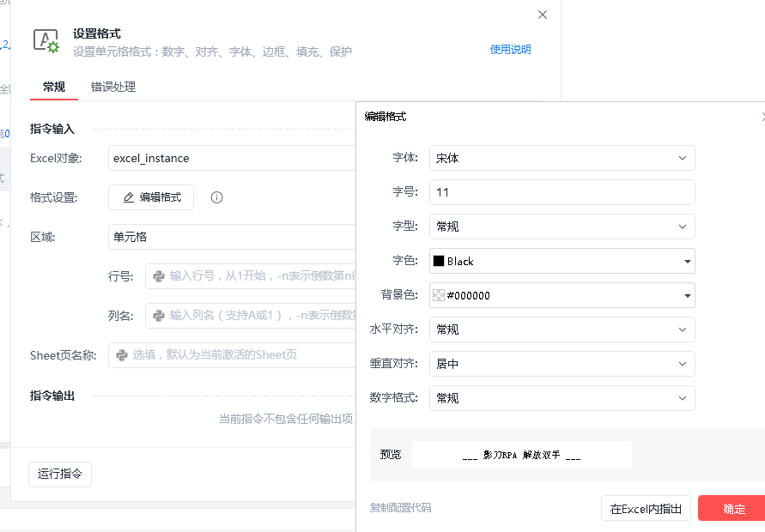
Task: Switch to the 错误处理 tab
Action: (113, 88)
